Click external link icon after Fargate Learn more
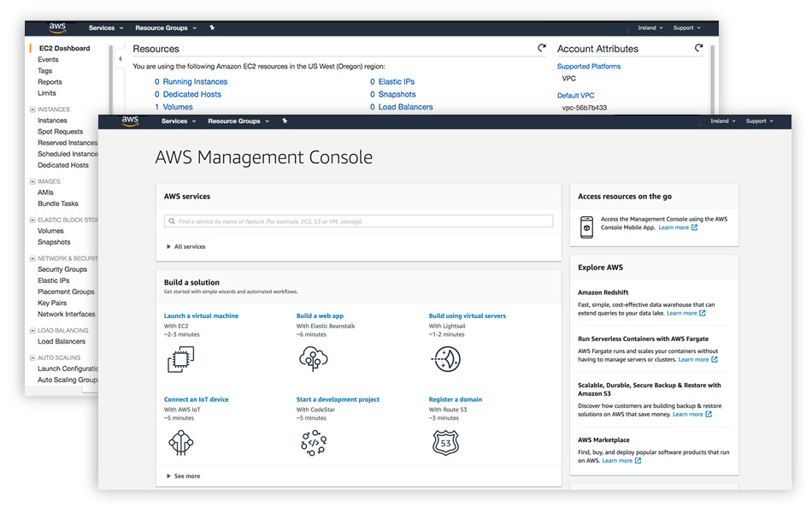This screenshot has width=812, height=513. click(x=714, y=360)
